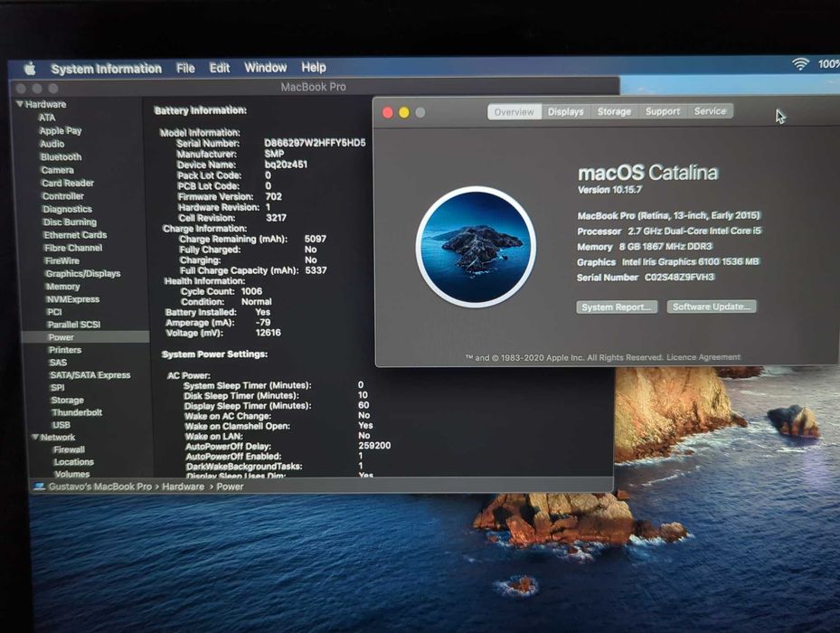Select Apple Pay in the sidebar
The image size is (840, 633).
(61, 130)
